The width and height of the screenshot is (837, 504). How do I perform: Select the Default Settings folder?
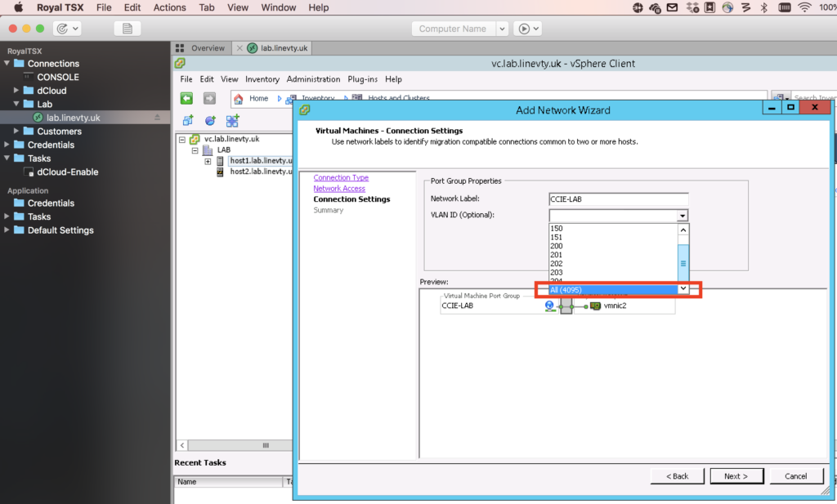click(x=60, y=230)
